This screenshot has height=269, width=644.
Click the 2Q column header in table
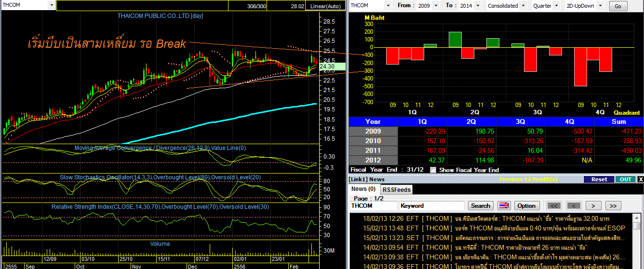(471, 121)
